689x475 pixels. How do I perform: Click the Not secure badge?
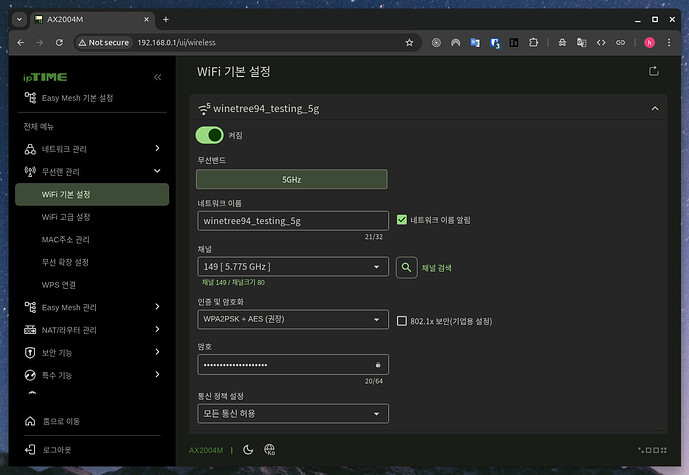click(104, 43)
